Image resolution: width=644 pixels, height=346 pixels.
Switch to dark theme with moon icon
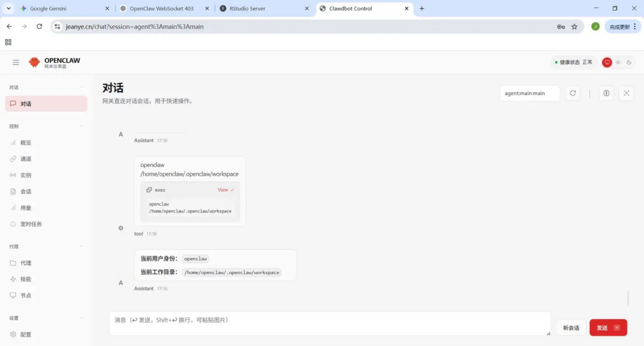[x=629, y=62]
